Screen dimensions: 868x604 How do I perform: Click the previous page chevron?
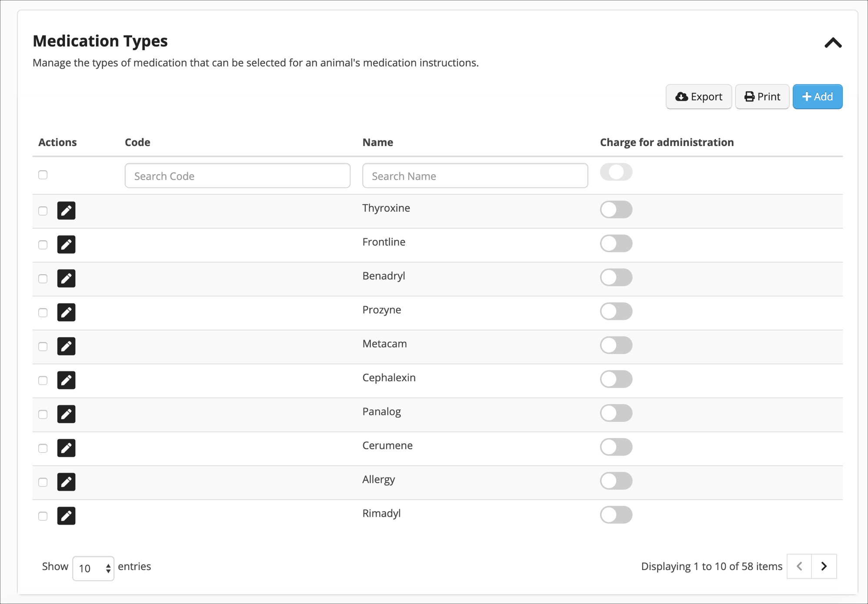(799, 567)
